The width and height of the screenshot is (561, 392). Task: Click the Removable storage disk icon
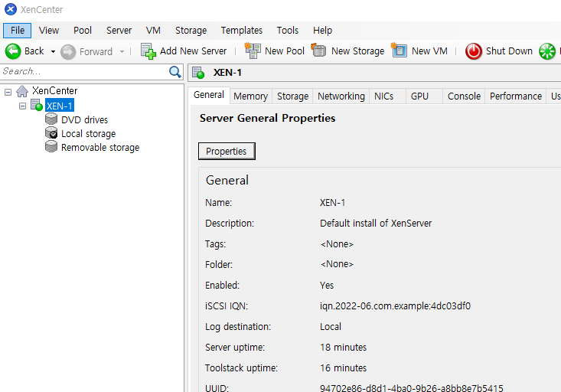pyautogui.click(x=51, y=146)
